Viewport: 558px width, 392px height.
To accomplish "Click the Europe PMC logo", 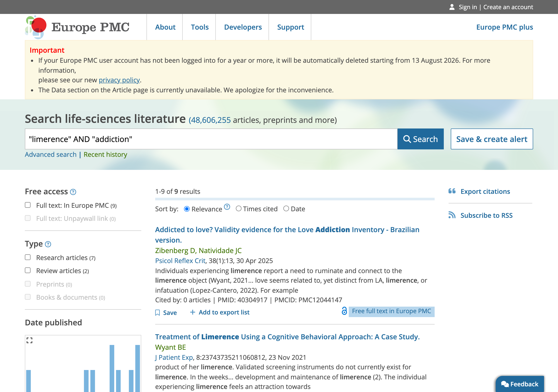I will (77, 27).
